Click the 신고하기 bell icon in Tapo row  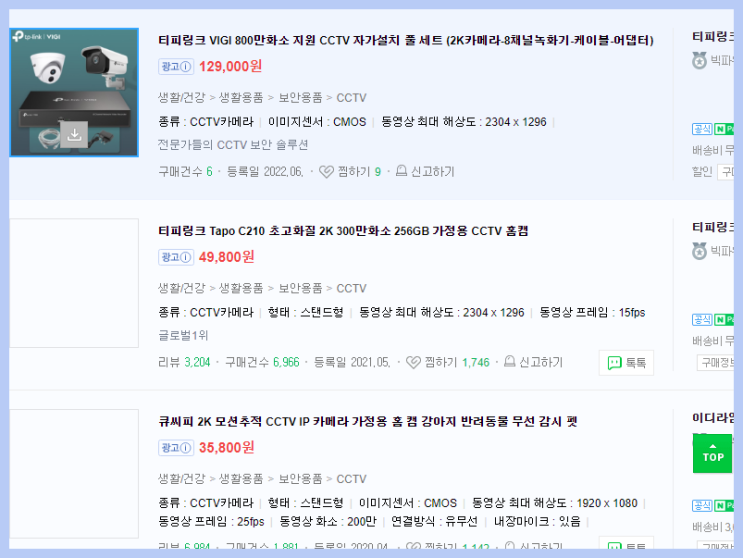click(509, 361)
